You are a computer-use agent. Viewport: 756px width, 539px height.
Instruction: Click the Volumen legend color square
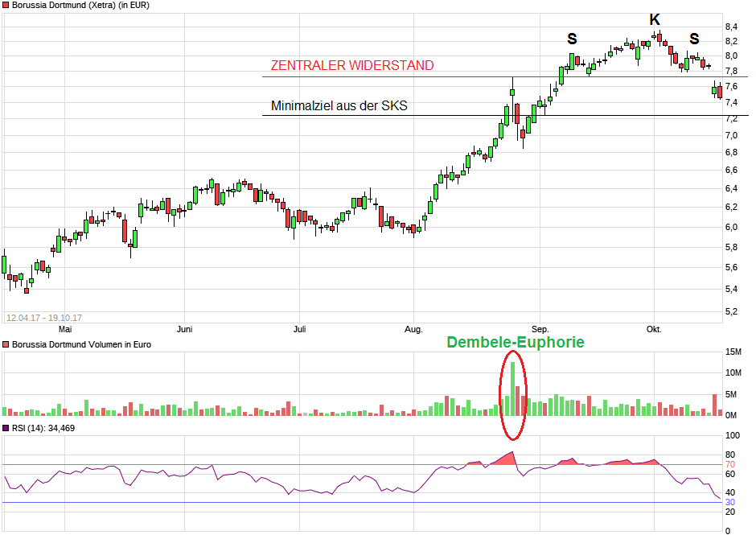[6, 344]
